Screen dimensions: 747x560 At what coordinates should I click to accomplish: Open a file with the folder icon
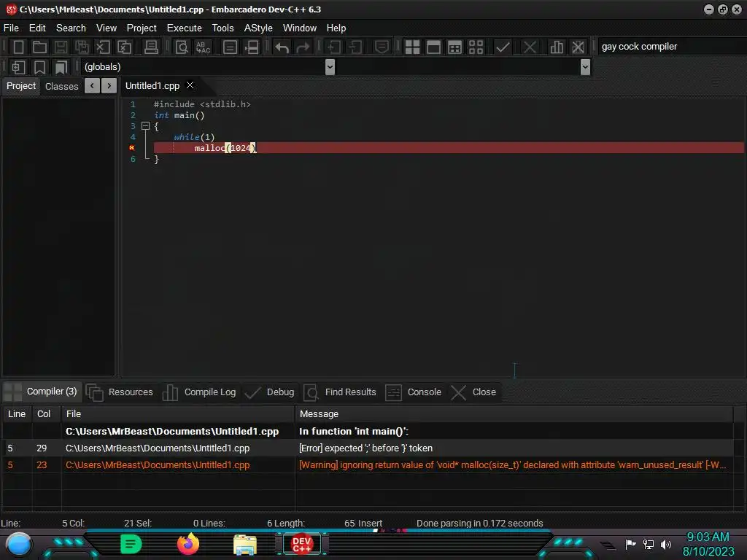point(39,47)
